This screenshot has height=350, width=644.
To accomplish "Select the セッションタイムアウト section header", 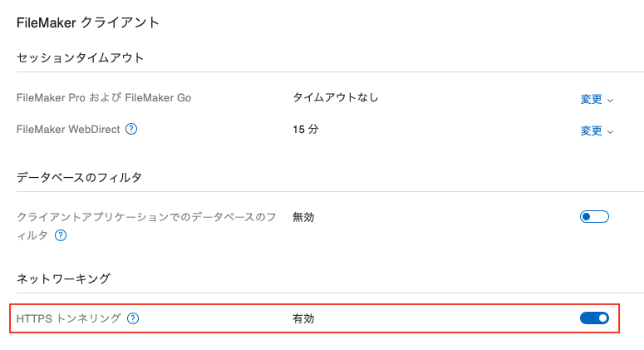I will click(x=81, y=58).
